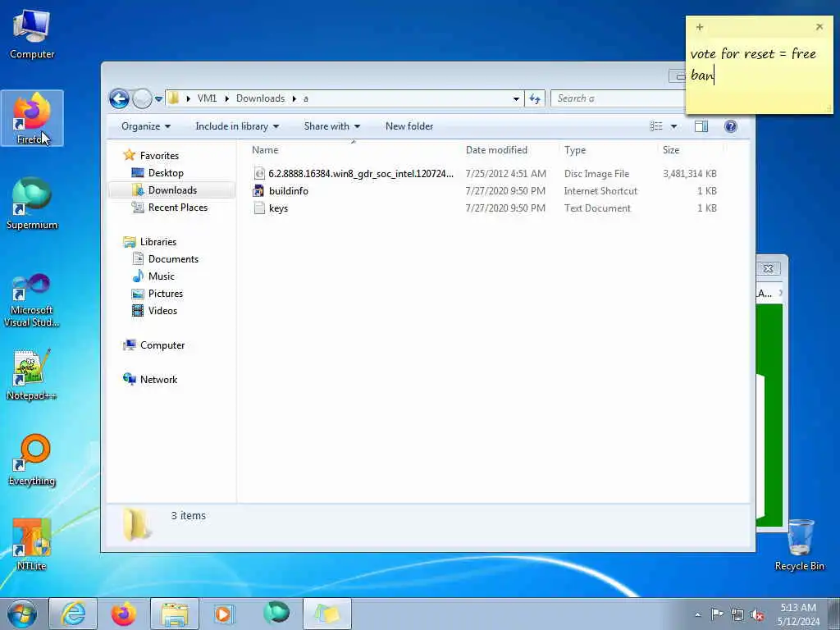Select Network in the navigation pane

click(158, 379)
